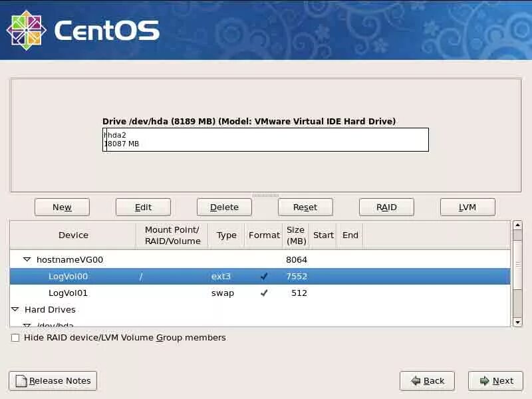Click the Format column header
This screenshot has width=532, height=399.
(x=264, y=235)
